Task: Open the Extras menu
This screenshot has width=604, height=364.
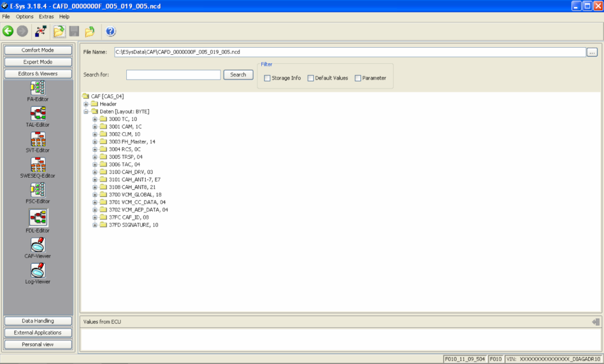Action: point(46,17)
